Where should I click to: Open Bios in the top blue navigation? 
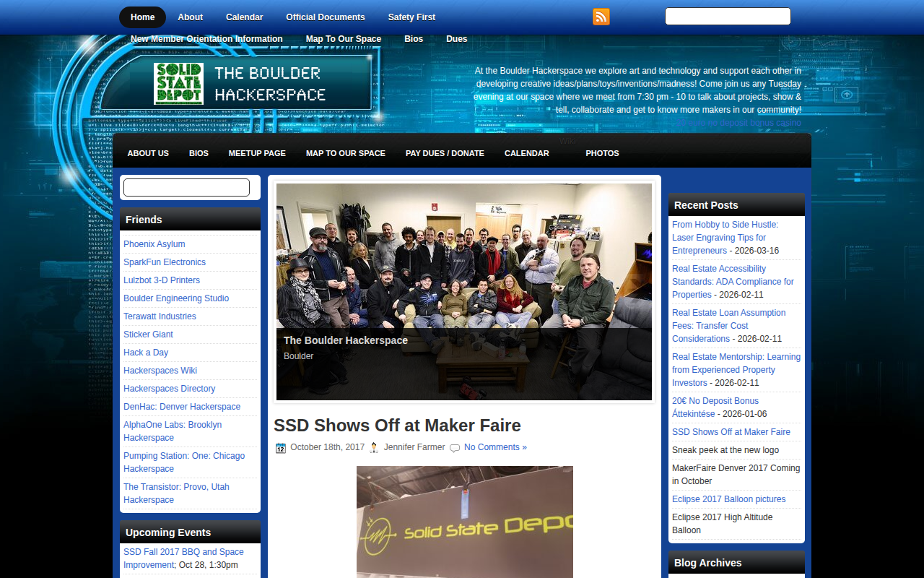(414, 39)
